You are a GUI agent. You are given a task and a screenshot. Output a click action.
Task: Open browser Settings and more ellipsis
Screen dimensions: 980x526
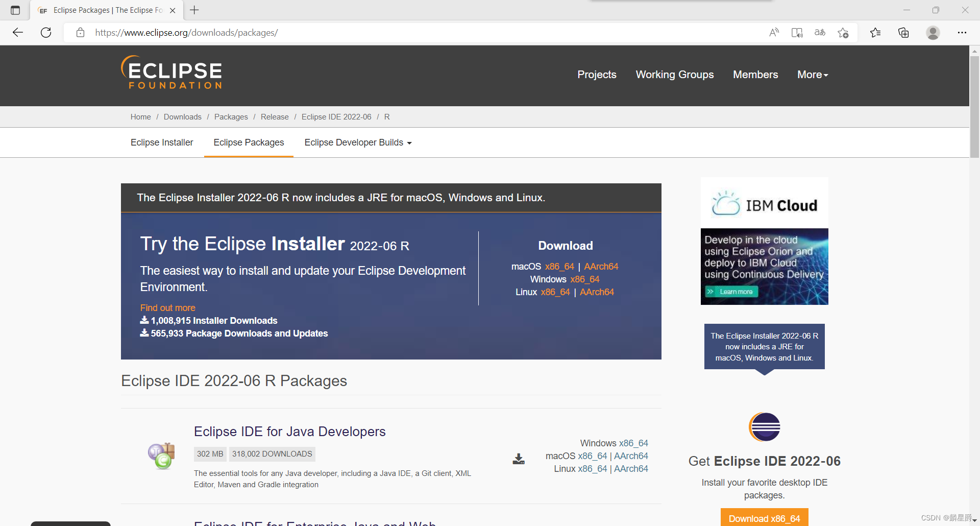pyautogui.click(x=962, y=33)
